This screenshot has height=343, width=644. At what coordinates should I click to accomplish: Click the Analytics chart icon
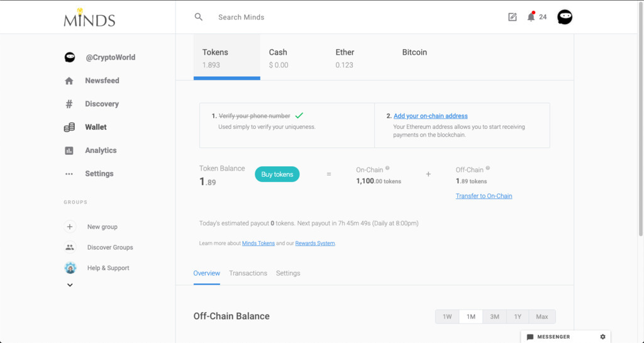click(x=69, y=150)
